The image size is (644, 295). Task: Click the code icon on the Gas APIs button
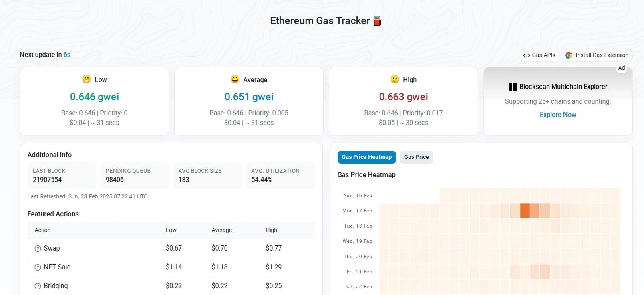pos(526,55)
